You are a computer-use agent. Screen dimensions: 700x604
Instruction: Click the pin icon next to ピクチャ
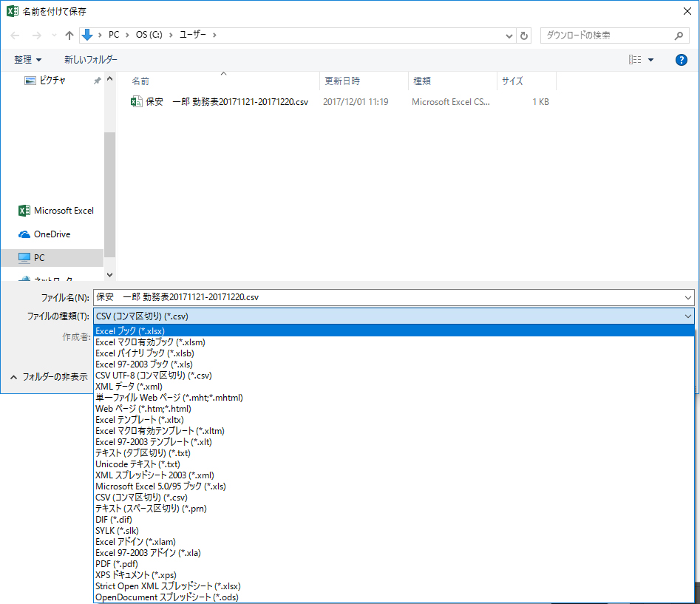click(x=97, y=81)
